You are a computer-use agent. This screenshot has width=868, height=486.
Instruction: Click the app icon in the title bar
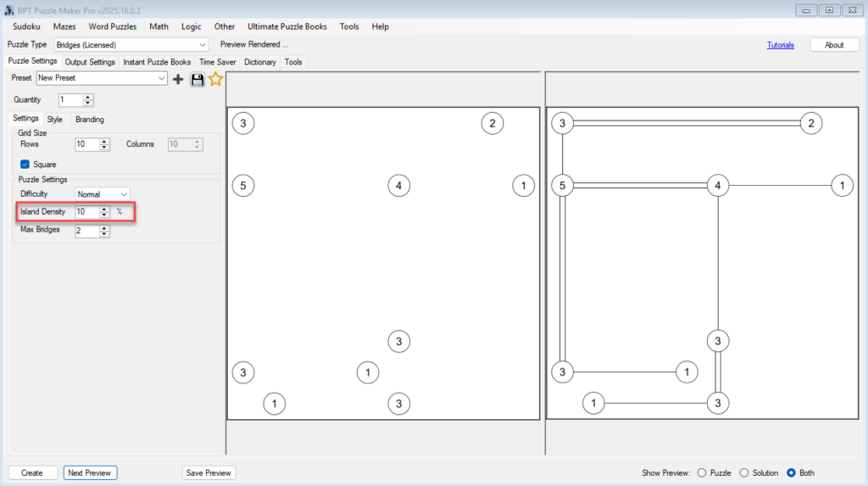(9, 9)
